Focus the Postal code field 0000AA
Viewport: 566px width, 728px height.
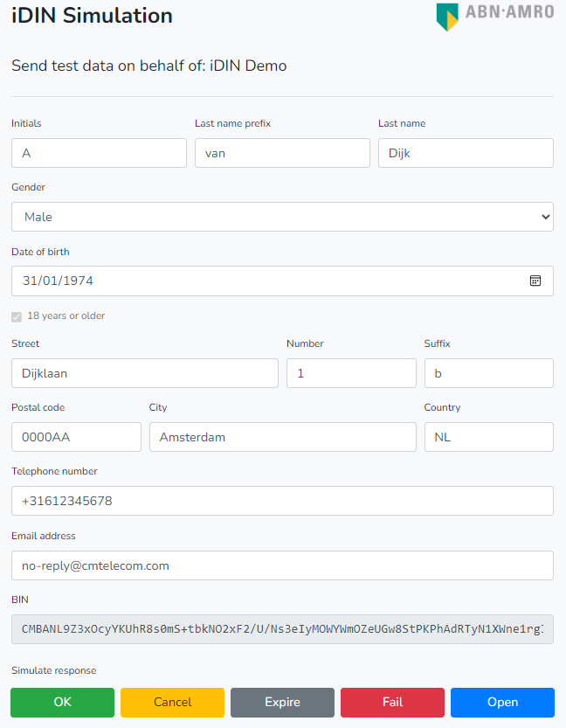tap(77, 437)
